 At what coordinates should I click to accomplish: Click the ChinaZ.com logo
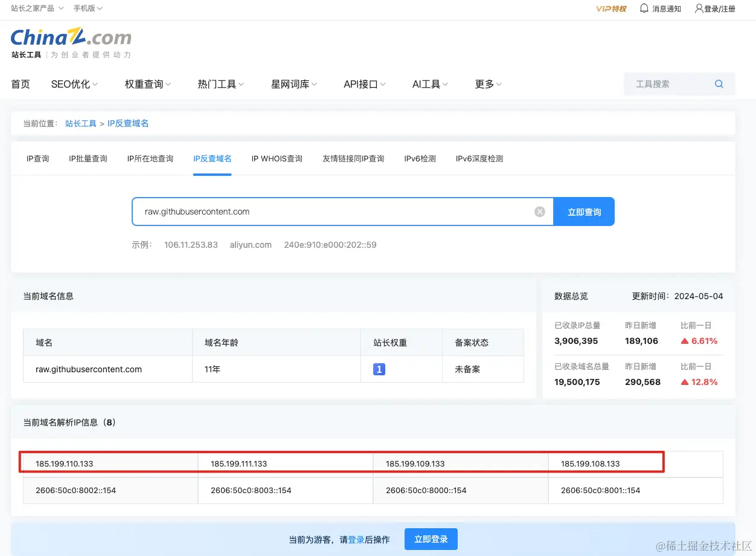pos(71,37)
